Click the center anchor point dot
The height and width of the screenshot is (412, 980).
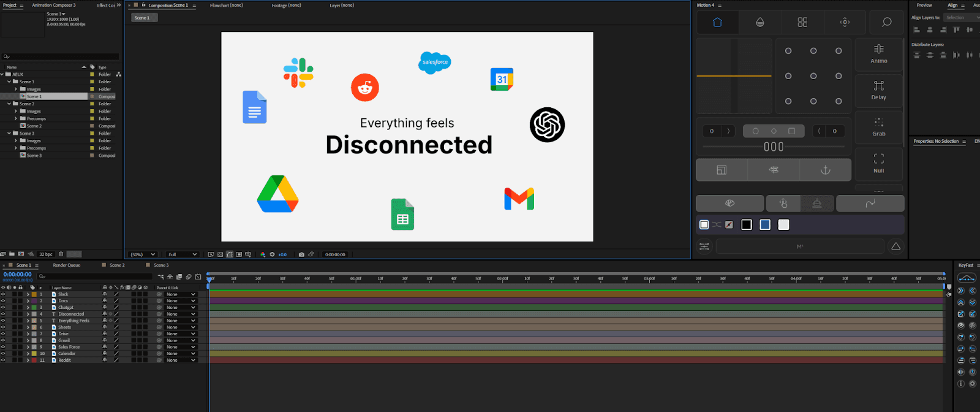tap(813, 76)
